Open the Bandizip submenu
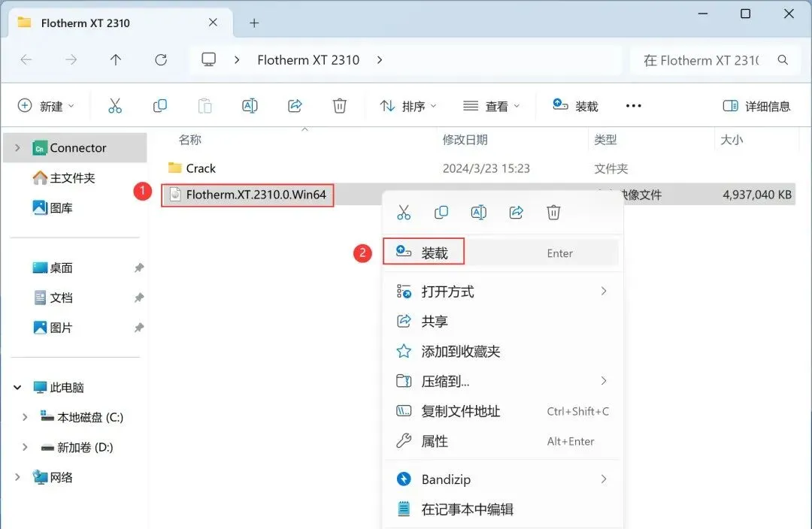Image resolution: width=812 pixels, height=529 pixels. pyautogui.click(x=501, y=479)
